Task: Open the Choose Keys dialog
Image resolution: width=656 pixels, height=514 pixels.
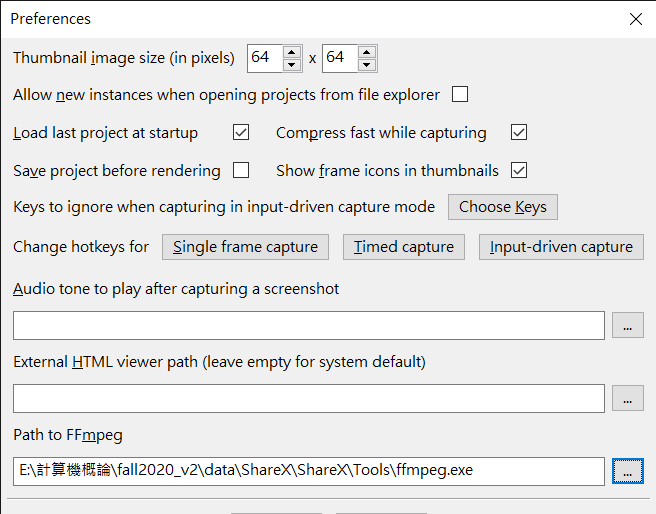Action: tap(503, 207)
